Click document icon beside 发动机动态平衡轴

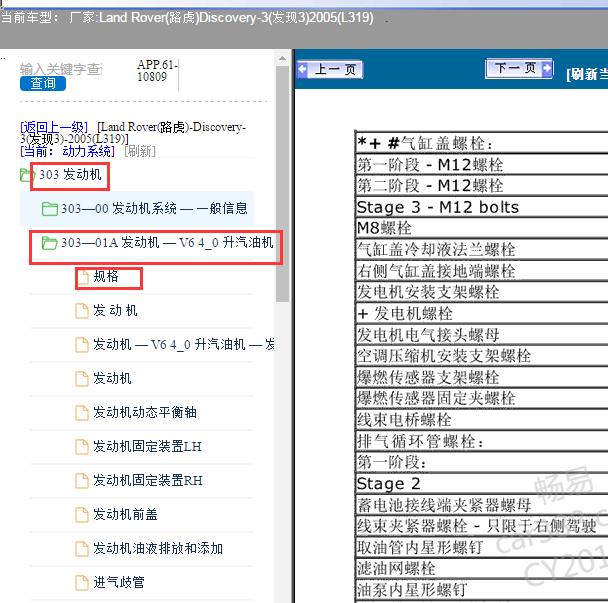[82, 413]
